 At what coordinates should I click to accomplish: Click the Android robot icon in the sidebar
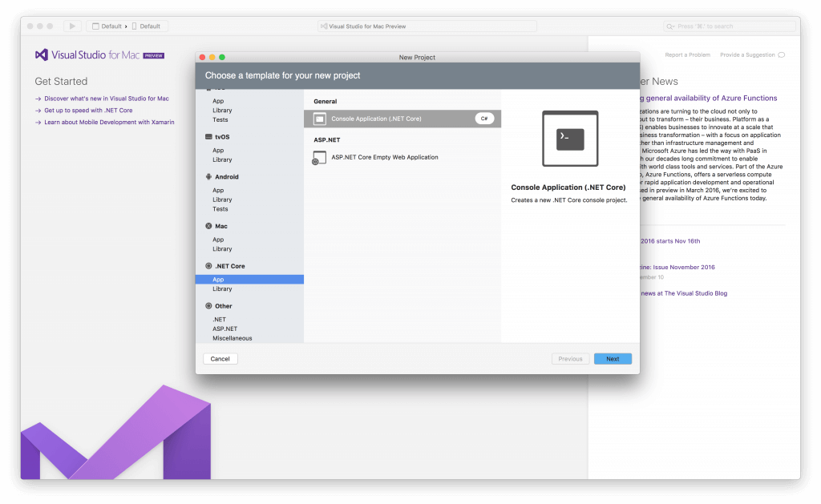[x=208, y=177]
